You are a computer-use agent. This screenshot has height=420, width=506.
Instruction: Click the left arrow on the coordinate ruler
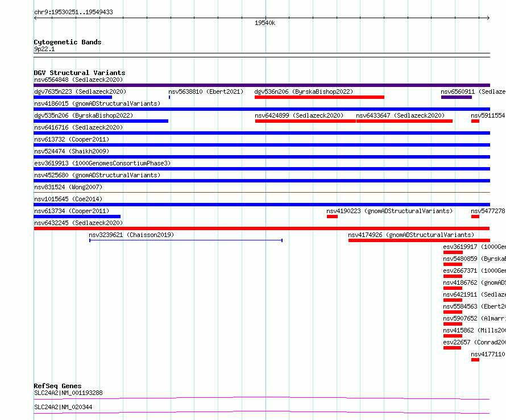[x=35, y=18]
